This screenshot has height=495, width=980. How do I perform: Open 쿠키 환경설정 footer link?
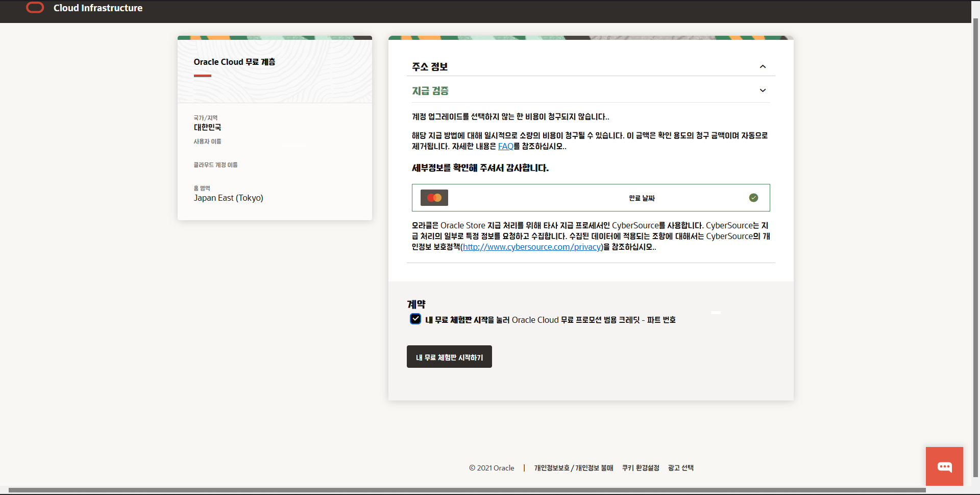pyautogui.click(x=641, y=468)
